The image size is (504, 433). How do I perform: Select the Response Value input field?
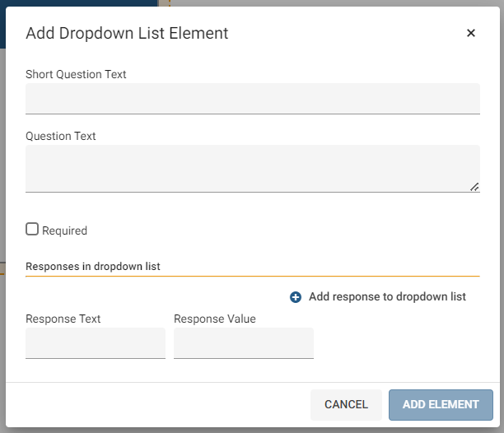(244, 343)
